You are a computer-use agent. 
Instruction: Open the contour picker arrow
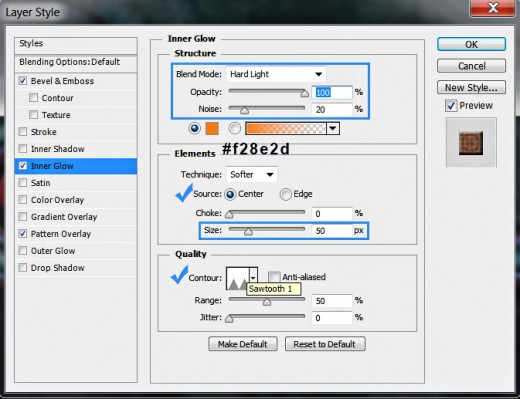click(253, 278)
